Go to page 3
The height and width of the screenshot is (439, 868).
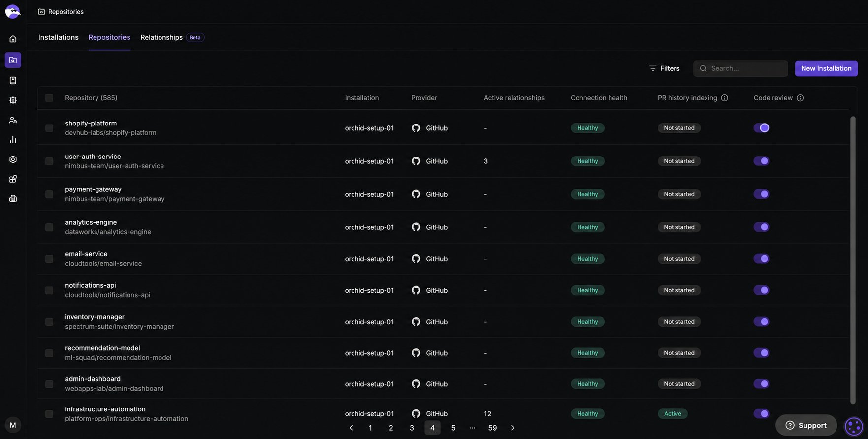[x=412, y=428]
